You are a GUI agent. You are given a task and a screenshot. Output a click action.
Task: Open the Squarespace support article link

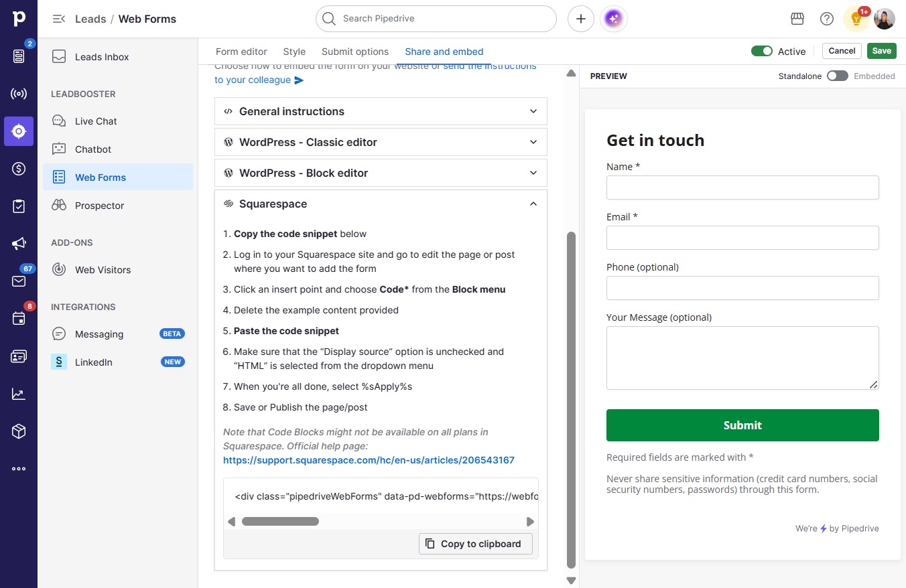click(369, 460)
